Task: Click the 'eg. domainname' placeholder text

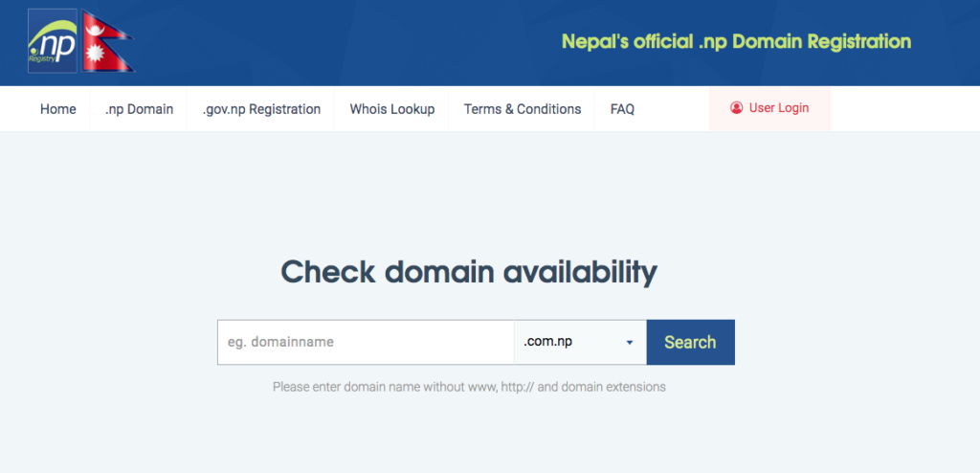Action: [x=280, y=343]
